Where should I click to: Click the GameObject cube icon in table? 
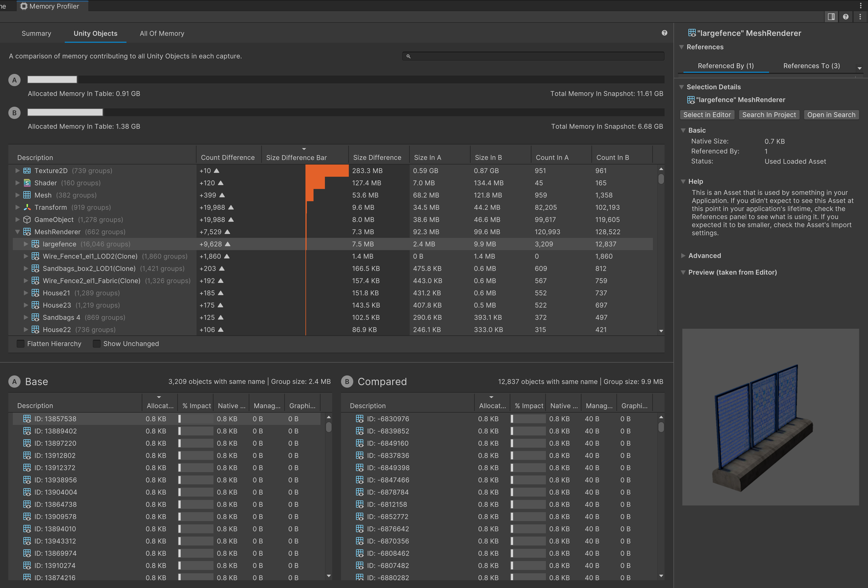[x=27, y=220]
